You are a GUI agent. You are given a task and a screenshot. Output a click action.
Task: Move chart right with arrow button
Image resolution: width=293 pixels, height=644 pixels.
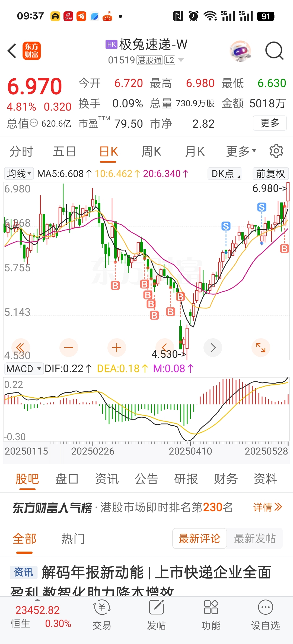click(213, 347)
